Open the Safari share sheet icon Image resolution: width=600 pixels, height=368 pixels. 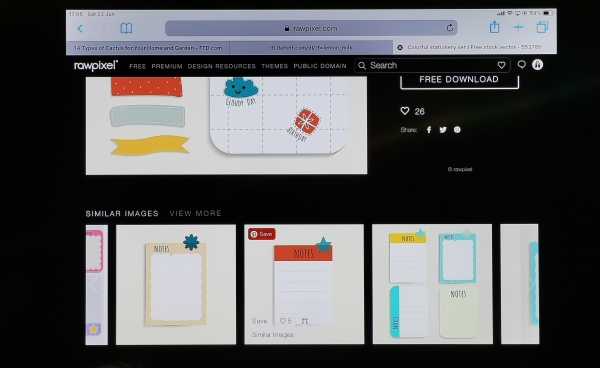pyautogui.click(x=494, y=27)
